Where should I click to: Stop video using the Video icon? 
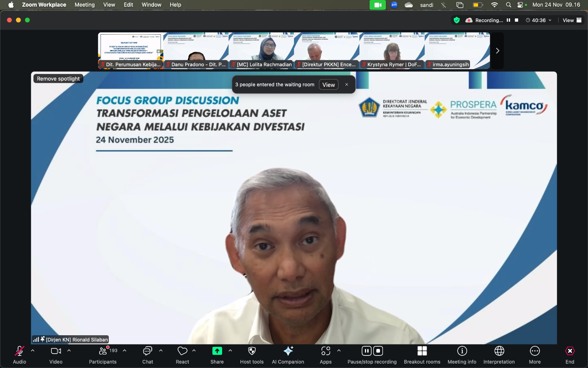55,350
